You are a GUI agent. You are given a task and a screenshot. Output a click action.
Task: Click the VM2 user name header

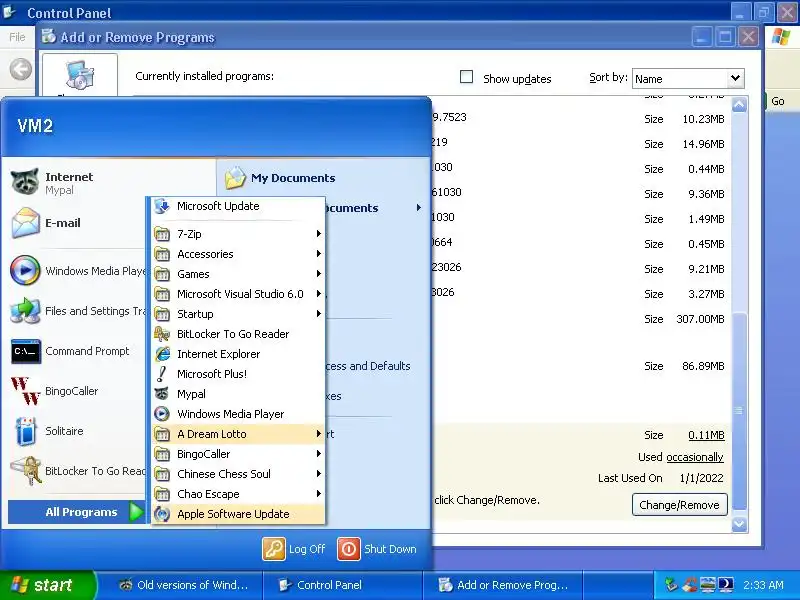[x=35, y=126]
